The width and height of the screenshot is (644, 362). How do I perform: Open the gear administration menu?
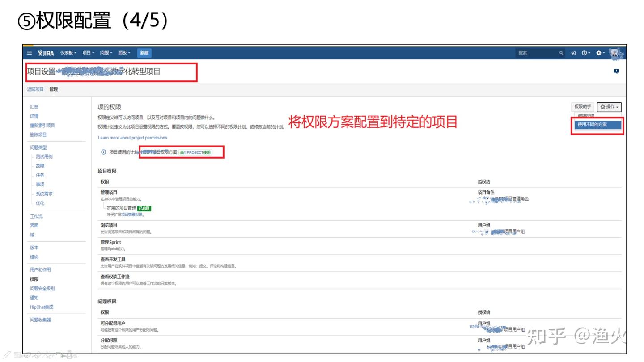coord(600,53)
